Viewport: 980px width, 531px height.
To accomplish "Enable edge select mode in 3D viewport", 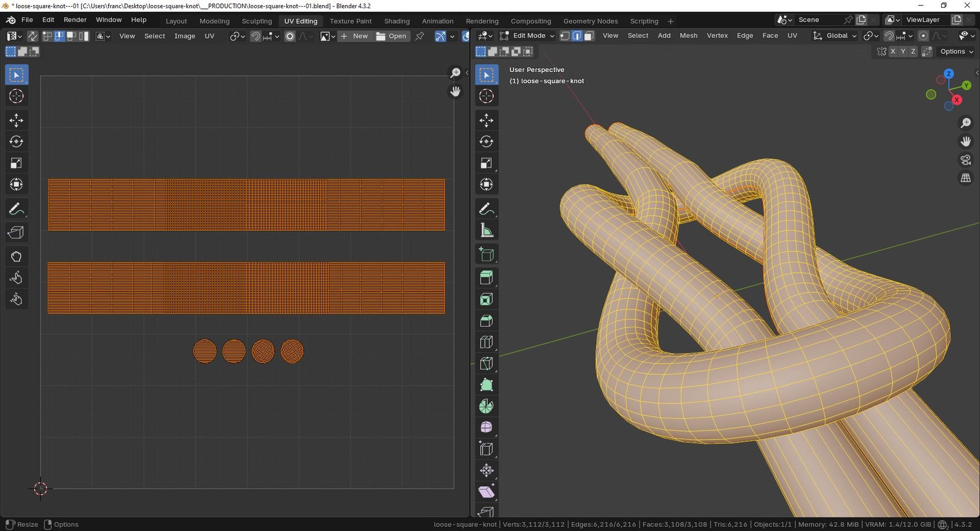I will click(577, 36).
